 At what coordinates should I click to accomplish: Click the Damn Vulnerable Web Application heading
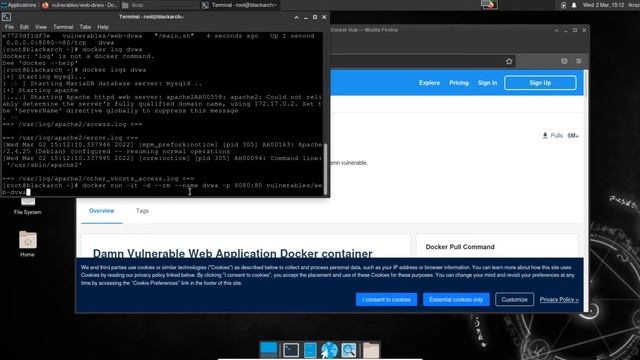tap(233, 253)
